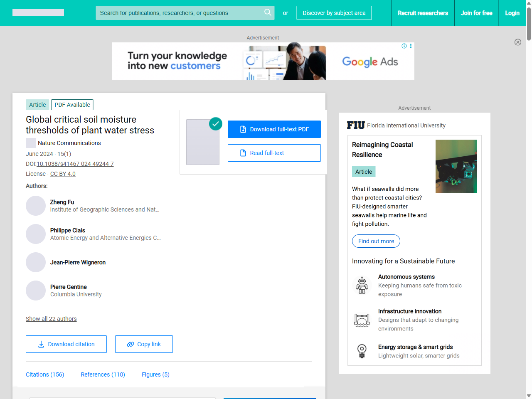Viewport: 532px width, 399px height.
Task: Click the Energy storage lightbulb icon
Action: point(362,351)
